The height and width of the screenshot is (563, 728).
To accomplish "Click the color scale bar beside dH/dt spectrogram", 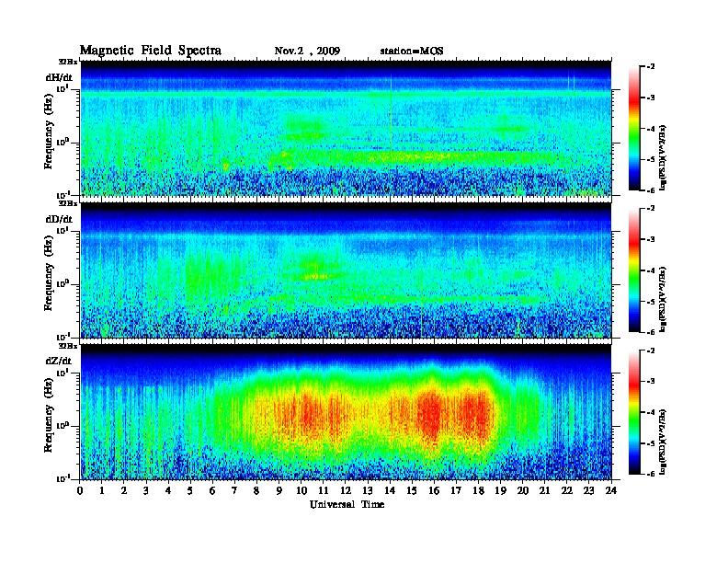I will (633, 129).
